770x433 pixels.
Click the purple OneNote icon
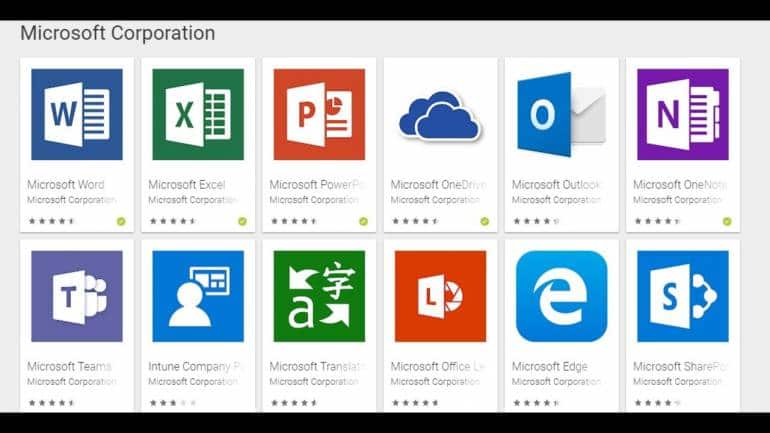point(682,114)
